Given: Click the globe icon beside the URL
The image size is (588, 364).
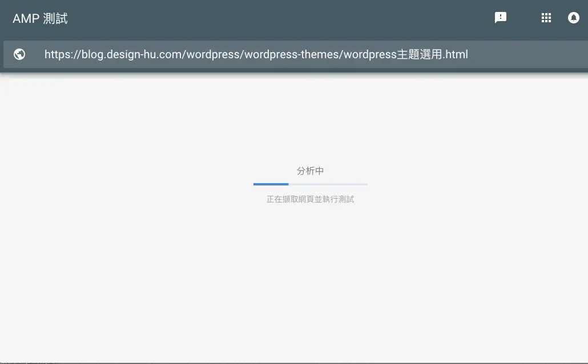Looking at the screenshot, I should [x=19, y=54].
